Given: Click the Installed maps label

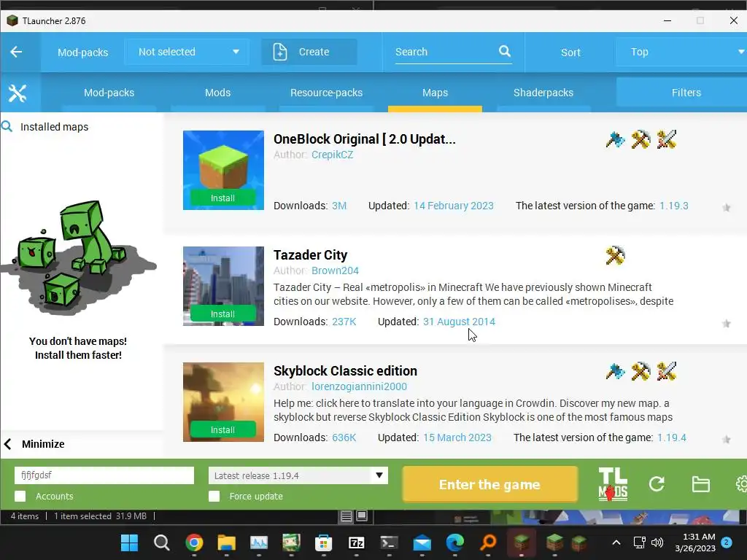Looking at the screenshot, I should coord(54,127).
